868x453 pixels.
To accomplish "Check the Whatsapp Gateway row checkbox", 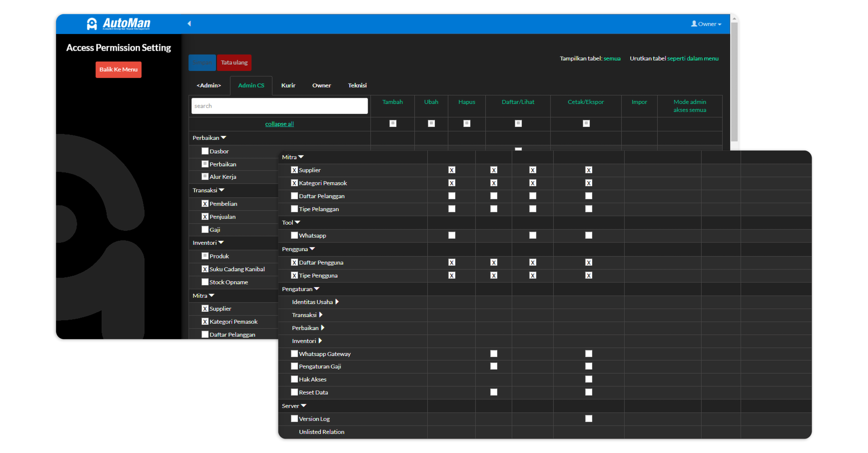I will [294, 354].
